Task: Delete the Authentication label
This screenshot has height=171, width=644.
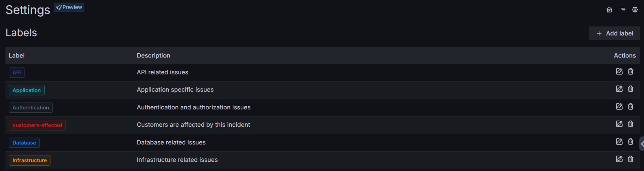Action: 630,107
